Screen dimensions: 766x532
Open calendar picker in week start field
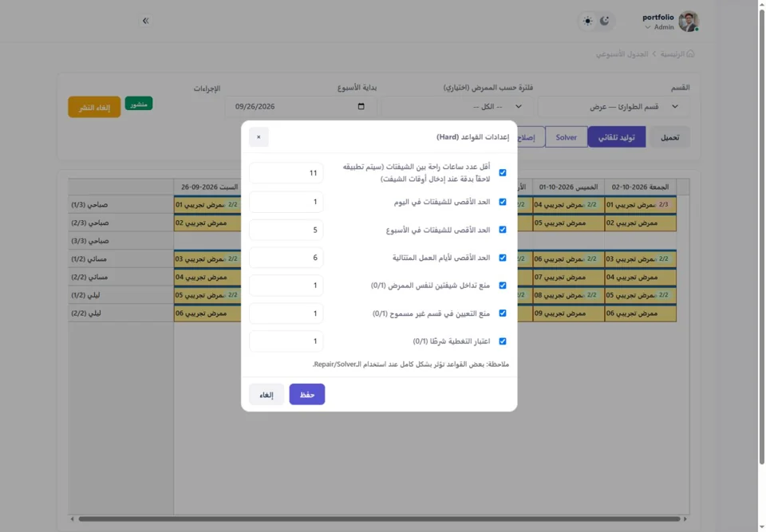(361, 107)
